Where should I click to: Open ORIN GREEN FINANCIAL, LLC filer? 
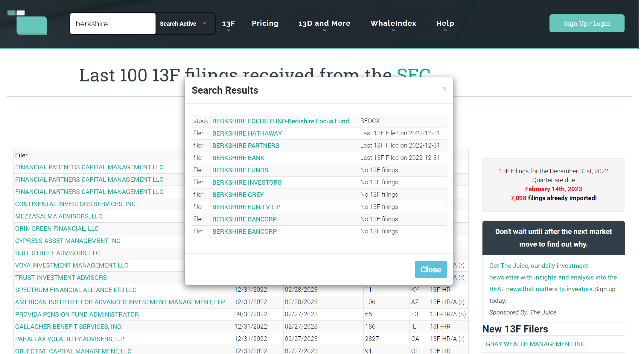[57, 229]
